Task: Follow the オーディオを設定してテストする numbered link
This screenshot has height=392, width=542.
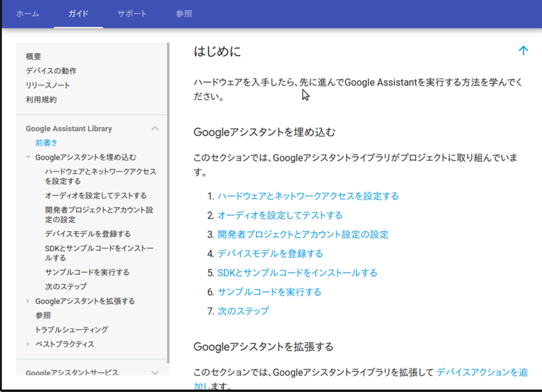Action: [x=280, y=215]
